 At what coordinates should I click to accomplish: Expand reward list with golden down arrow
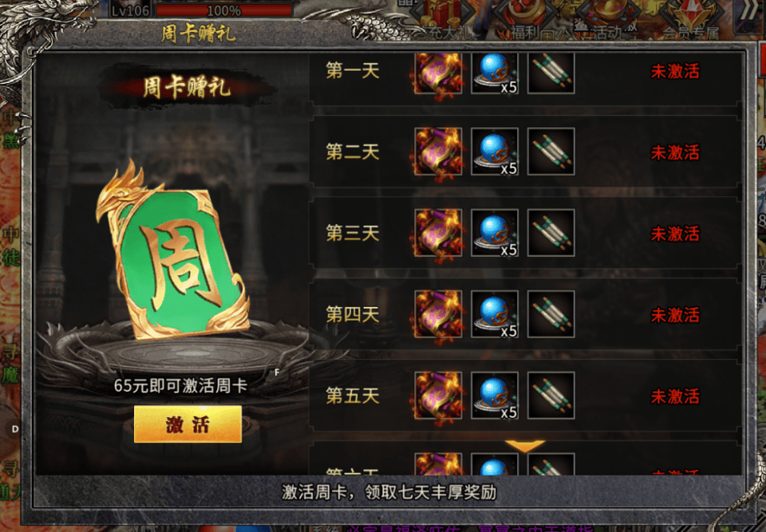pos(525,446)
